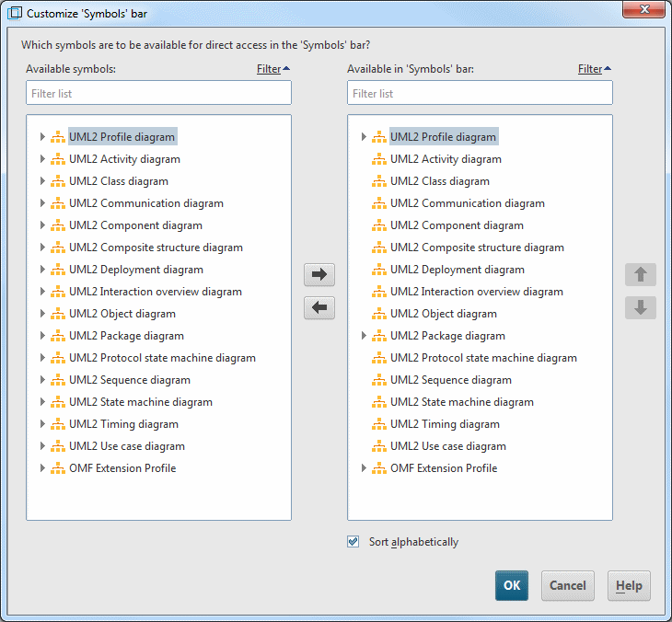Close the Customize Symbols bar dialog
The image size is (672, 622).
pos(644,9)
